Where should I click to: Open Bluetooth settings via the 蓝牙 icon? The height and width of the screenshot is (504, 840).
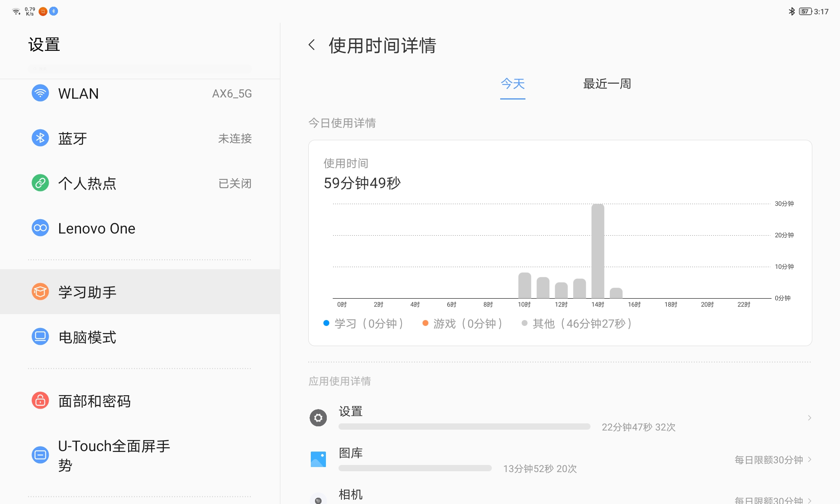coord(40,138)
